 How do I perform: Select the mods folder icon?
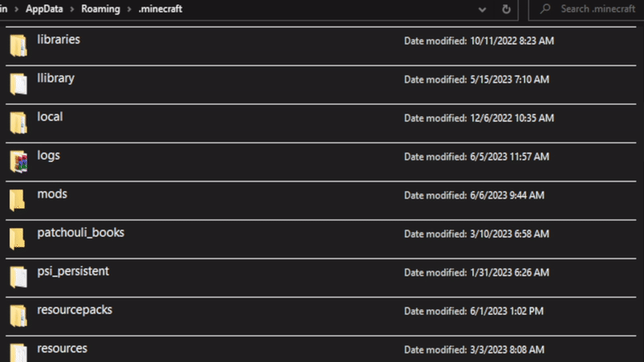[x=18, y=200]
